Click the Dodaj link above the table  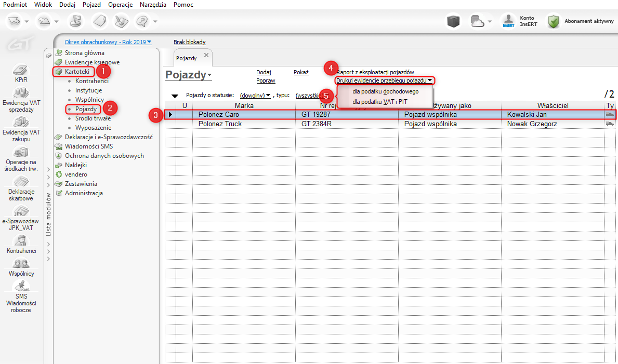tap(264, 72)
